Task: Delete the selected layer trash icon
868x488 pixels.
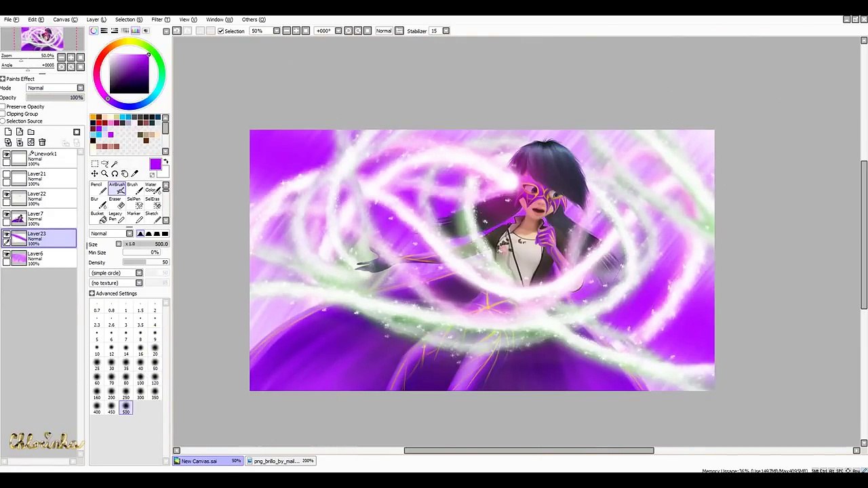Action: click(42, 142)
